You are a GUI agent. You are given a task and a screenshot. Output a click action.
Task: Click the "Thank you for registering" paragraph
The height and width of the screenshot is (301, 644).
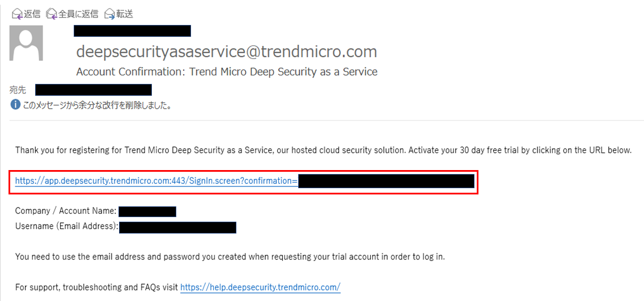click(323, 150)
